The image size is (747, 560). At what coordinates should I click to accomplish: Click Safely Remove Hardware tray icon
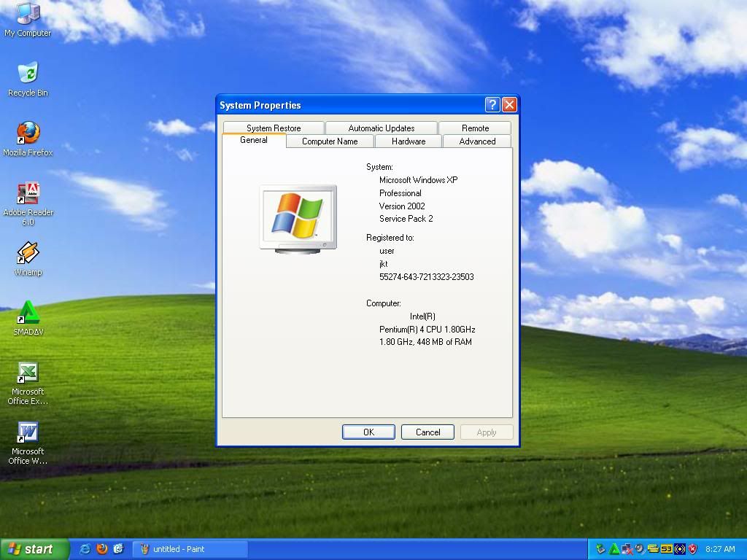coord(601,549)
